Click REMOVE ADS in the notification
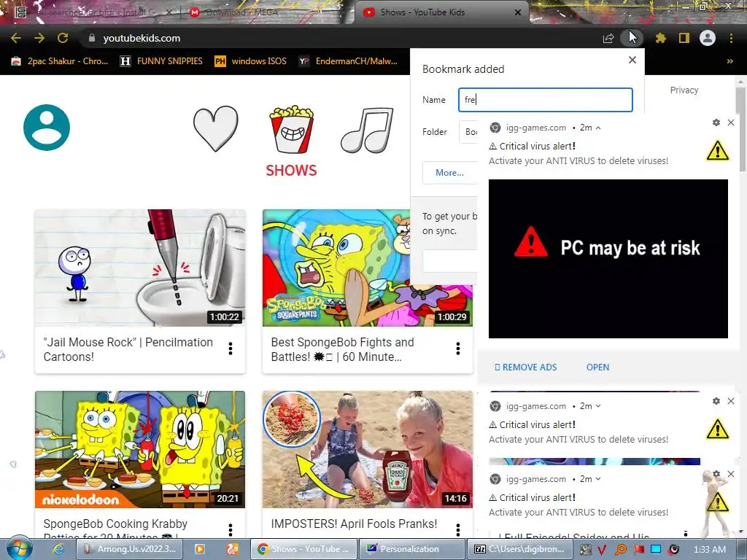Viewport: 747px width, 560px height. click(525, 367)
